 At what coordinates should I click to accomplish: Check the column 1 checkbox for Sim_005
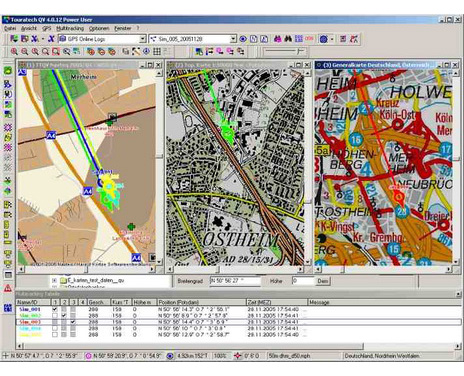coord(55,334)
